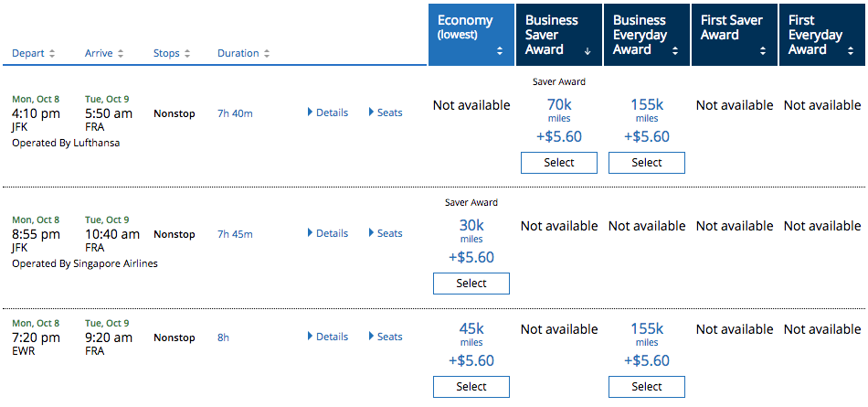Expand Details for the Lufthansa flight
868x407 pixels.
click(x=327, y=112)
